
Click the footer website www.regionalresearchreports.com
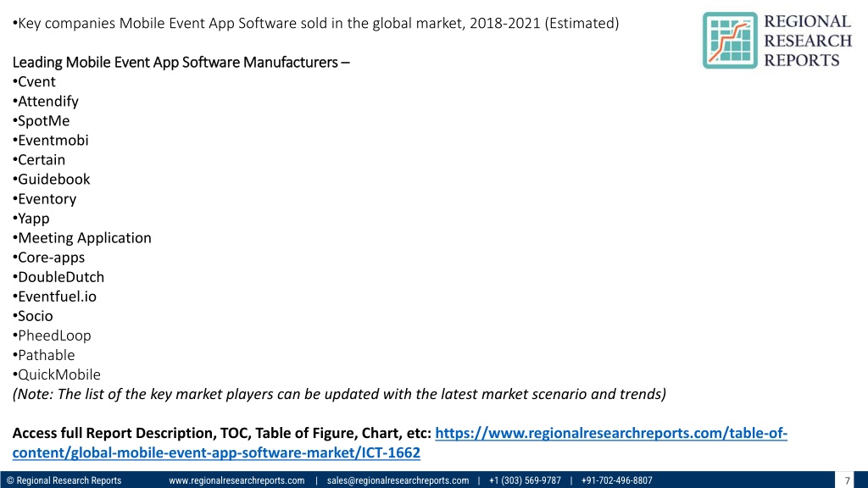[236, 480]
